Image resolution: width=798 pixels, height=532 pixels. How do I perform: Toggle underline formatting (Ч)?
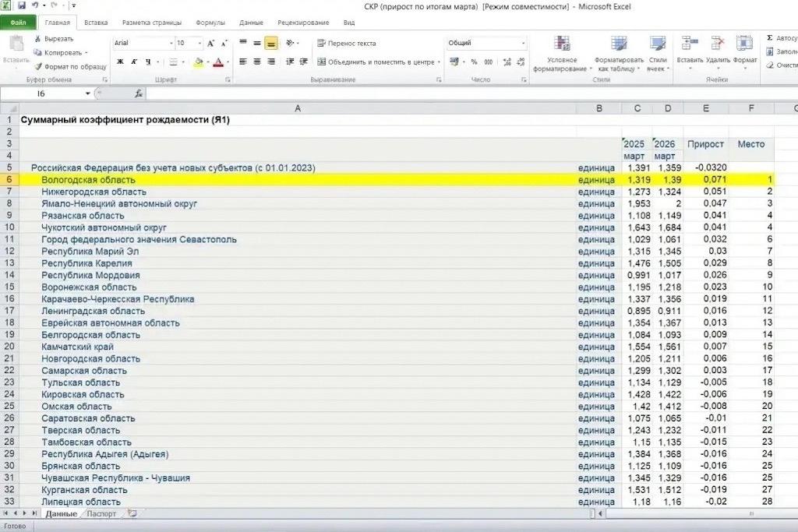coord(148,62)
